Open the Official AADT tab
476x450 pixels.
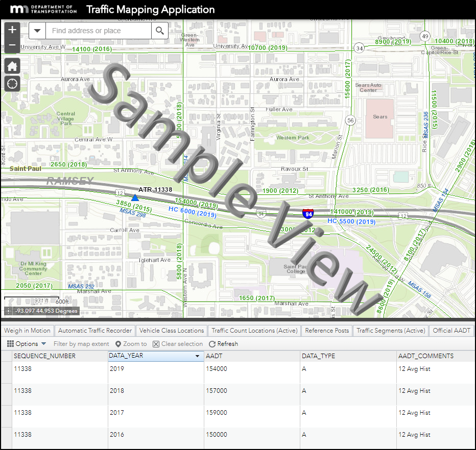tap(451, 330)
